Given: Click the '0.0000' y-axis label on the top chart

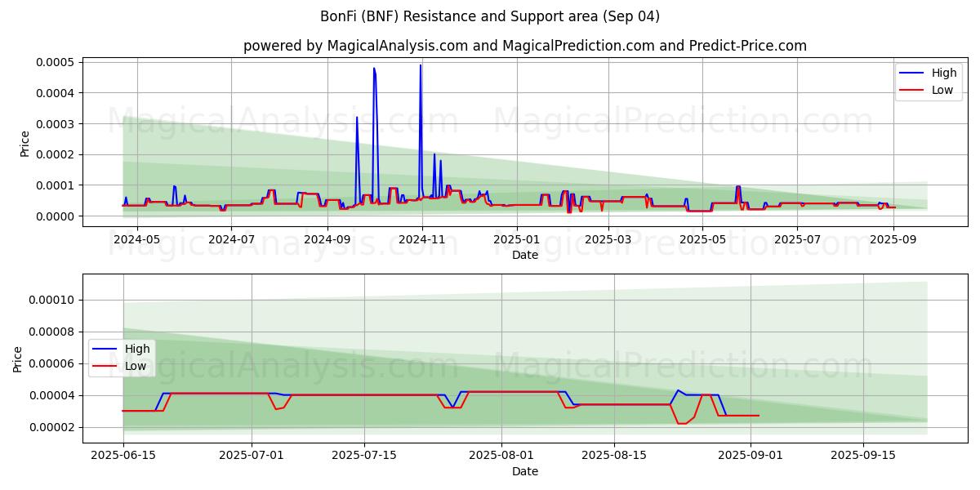Looking at the screenshot, I should tap(57, 216).
